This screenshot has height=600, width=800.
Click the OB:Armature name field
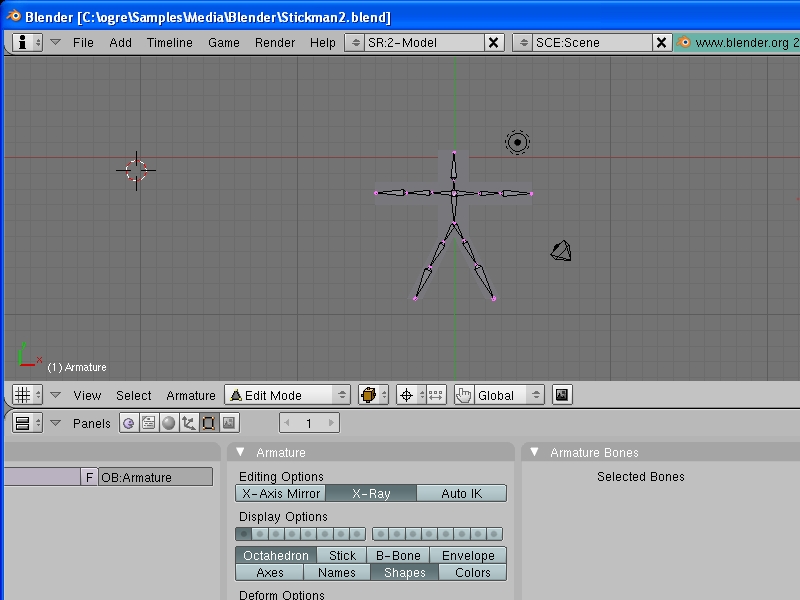(155, 477)
